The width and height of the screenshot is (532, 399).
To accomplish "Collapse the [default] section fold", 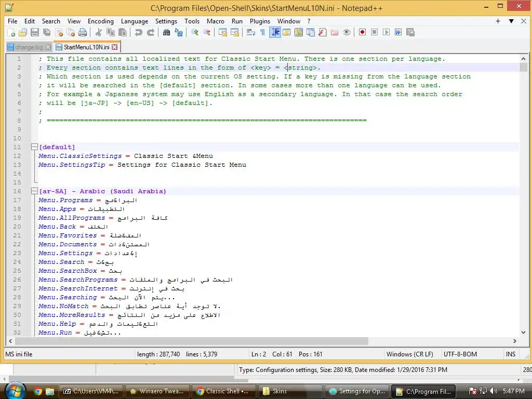I will pyautogui.click(x=34, y=147).
